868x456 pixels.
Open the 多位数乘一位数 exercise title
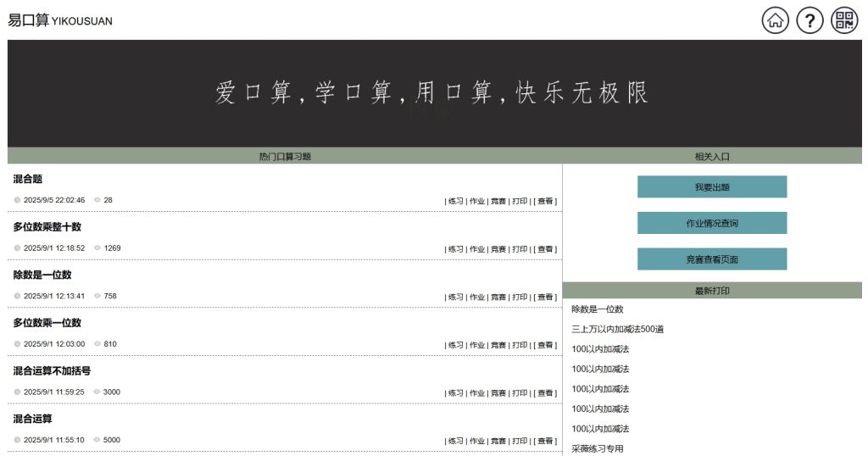pyautogui.click(x=47, y=323)
